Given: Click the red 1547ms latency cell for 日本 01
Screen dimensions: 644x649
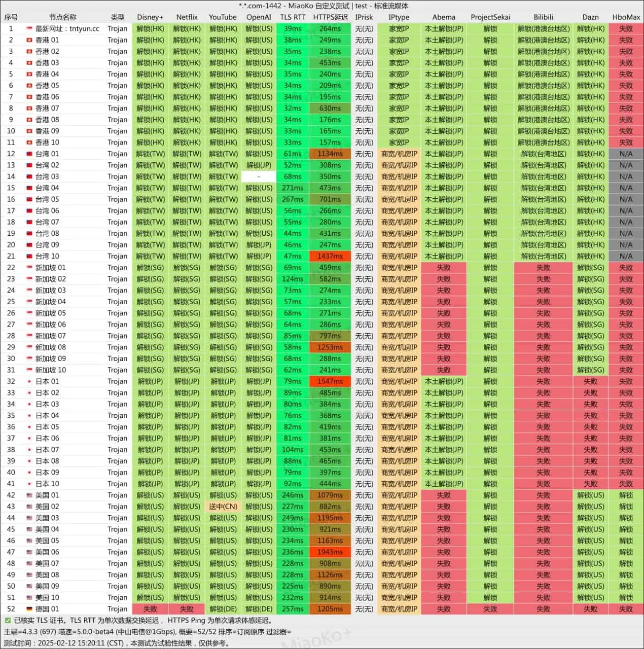Looking at the screenshot, I should (x=330, y=381).
